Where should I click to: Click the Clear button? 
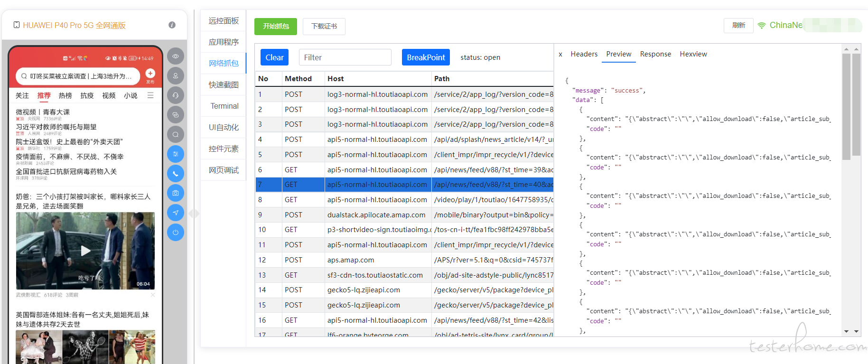point(274,57)
